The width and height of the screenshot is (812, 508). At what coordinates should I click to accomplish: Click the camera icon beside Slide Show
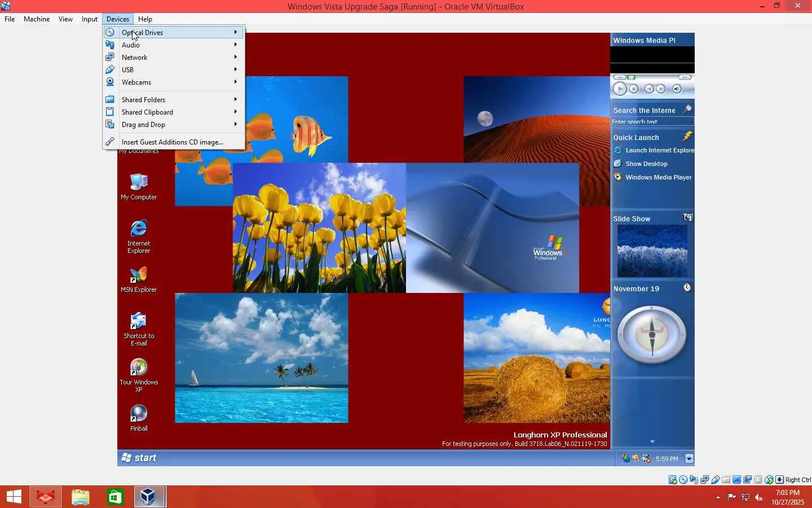click(x=687, y=217)
